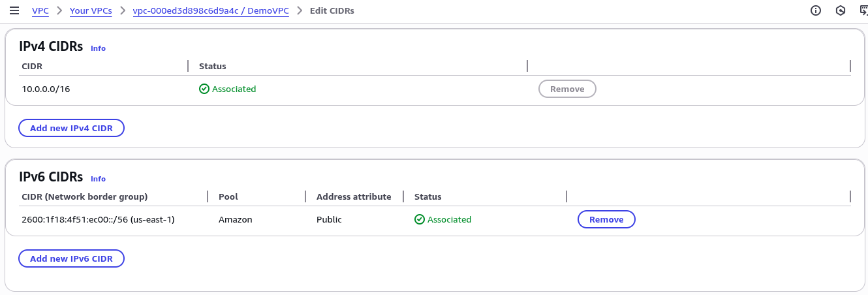The image size is (868, 295).
Task: Select the 10.0.0.0/16 CIDR cell
Action: pos(46,89)
